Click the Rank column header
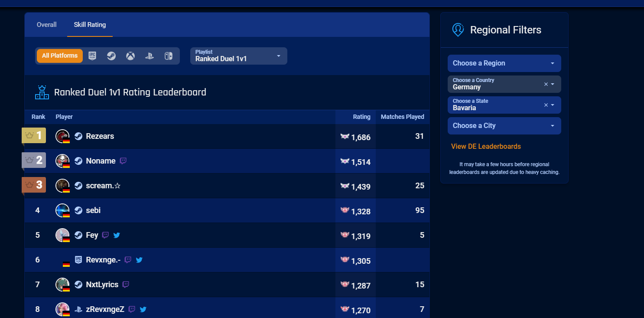Viewport: 644px width, 318px height. (39, 117)
